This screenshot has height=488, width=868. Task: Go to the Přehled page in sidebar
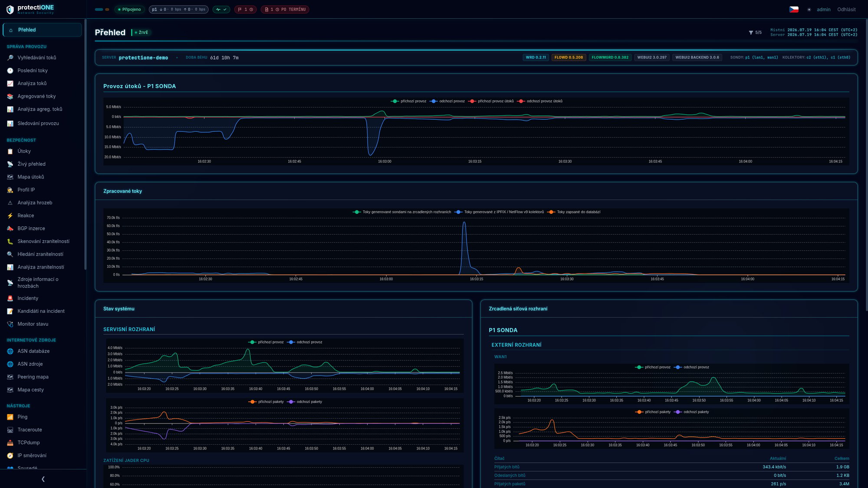coord(42,30)
